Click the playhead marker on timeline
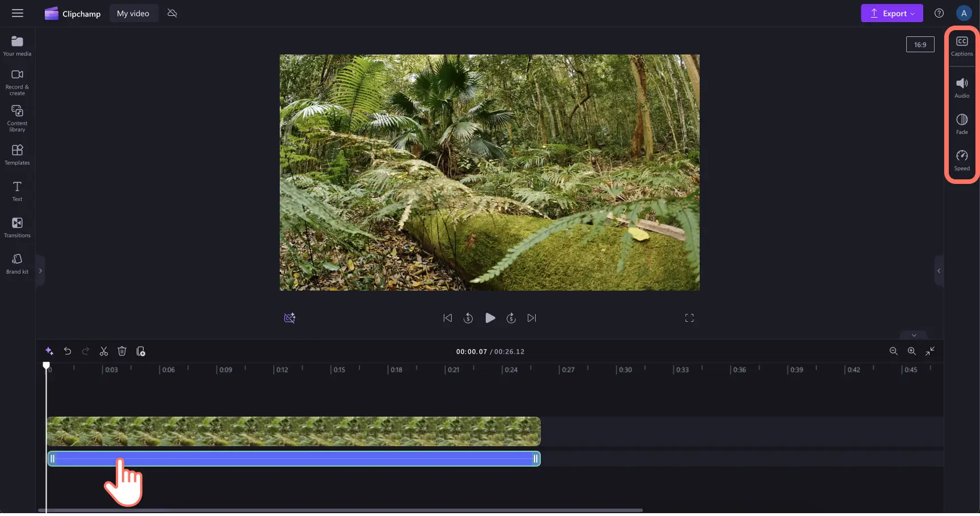Viewport: 980px width, 516px height. pyautogui.click(x=47, y=366)
